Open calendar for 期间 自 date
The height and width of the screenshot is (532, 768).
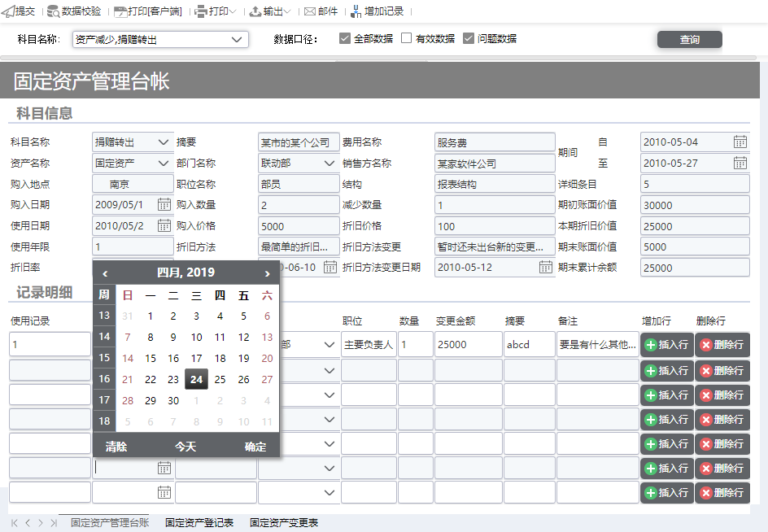[x=740, y=142]
